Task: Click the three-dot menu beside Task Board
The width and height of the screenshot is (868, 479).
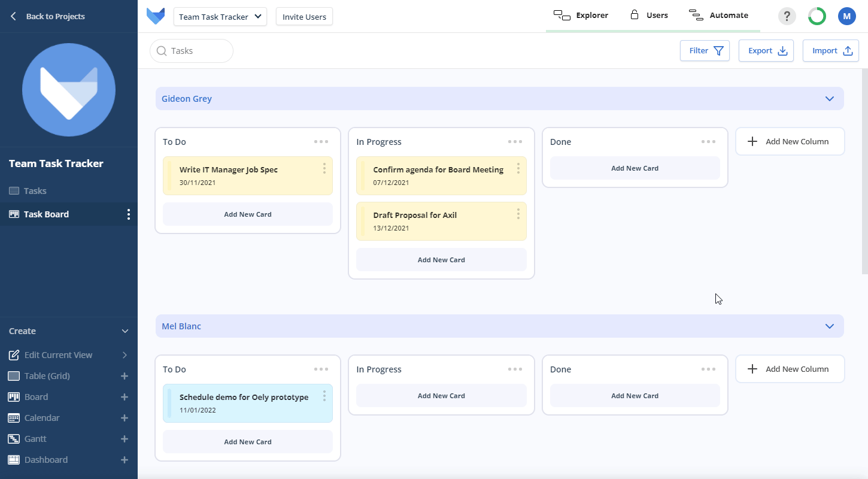Action: click(x=128, y=214)
